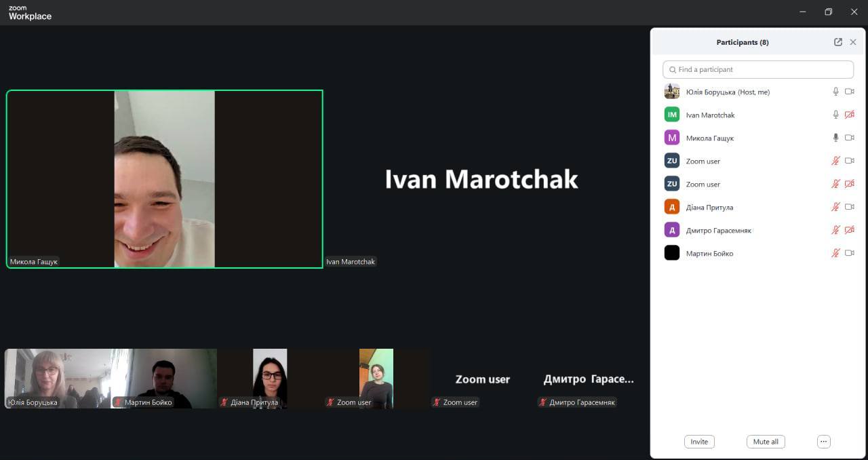Click Діана Притула's muted microphone icon
This screenshot has height=460, width=868.
[x=835, y=207]
